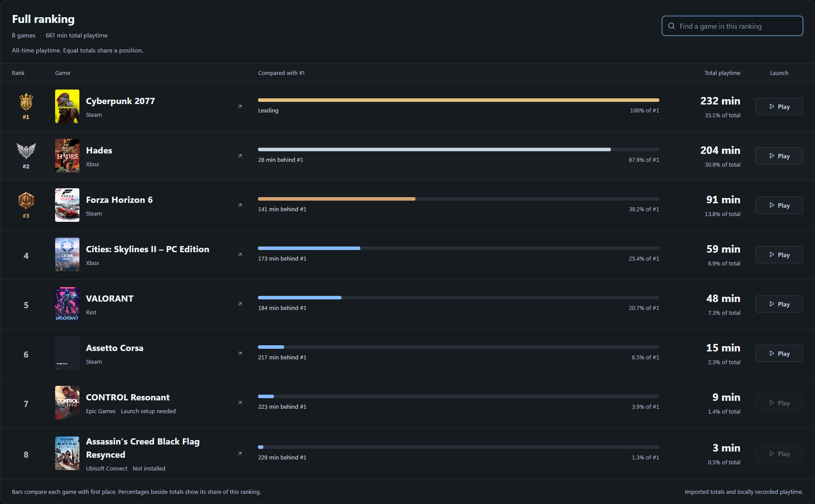Click "141 min behind #1" label

(x=282, y=209)
